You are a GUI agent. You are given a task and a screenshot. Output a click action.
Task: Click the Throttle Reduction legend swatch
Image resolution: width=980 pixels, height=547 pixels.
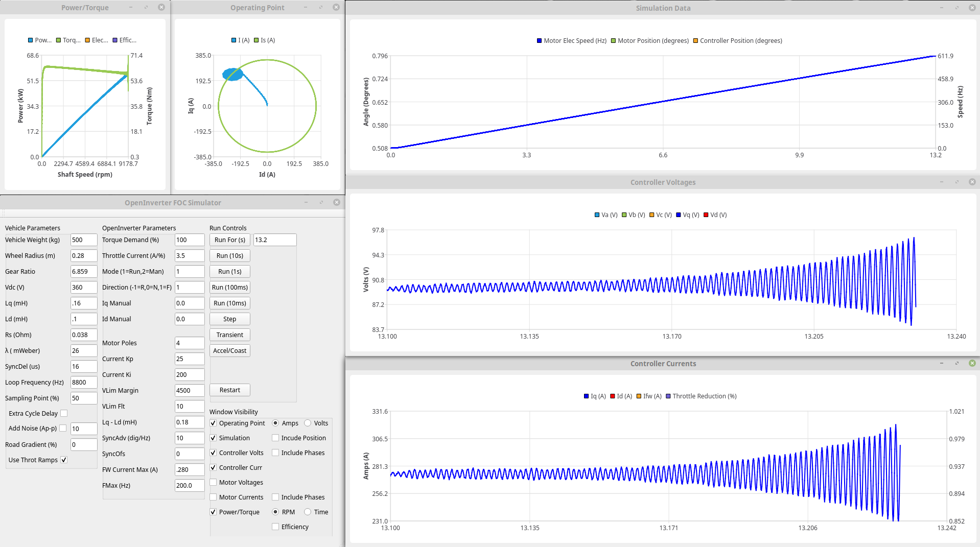pyautogui.click(x=668, y=396)
